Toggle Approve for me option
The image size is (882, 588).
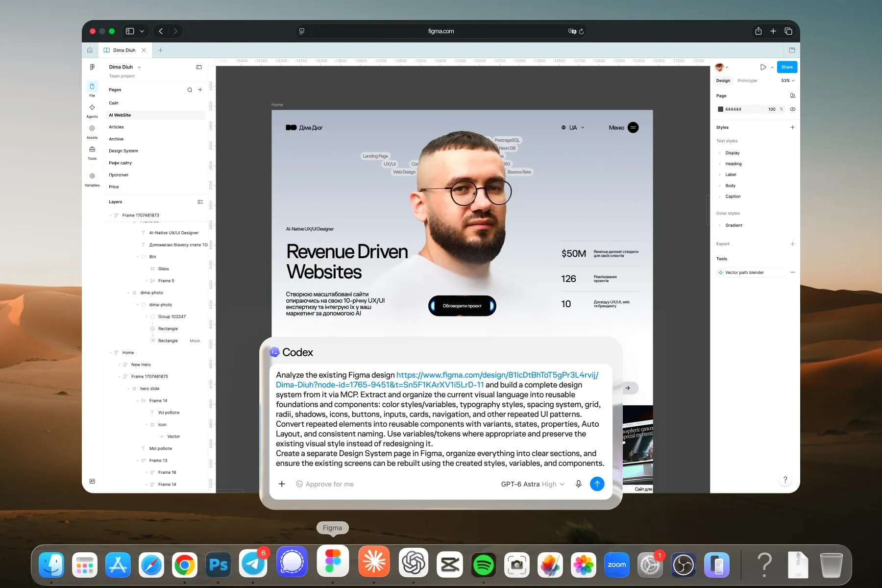click(325, 484)
